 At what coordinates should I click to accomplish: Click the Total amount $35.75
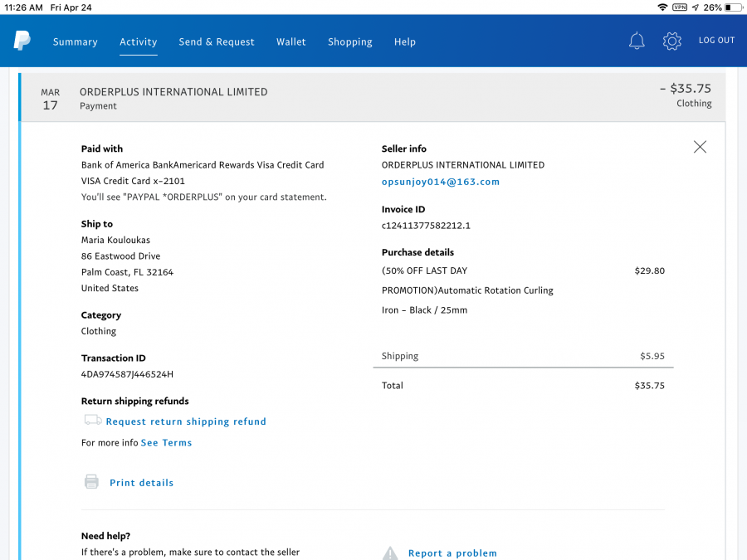click(649, 386)
